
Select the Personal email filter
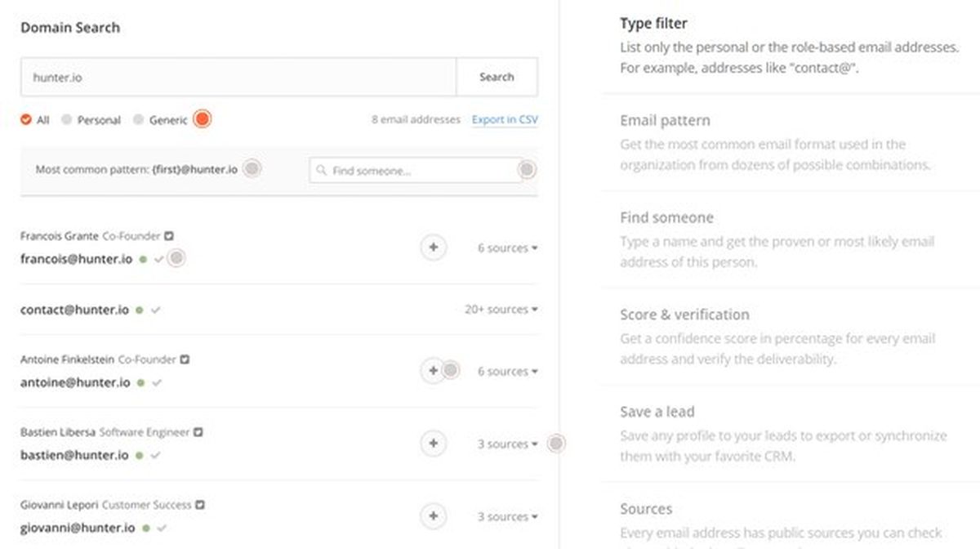[x=67, y=120]
